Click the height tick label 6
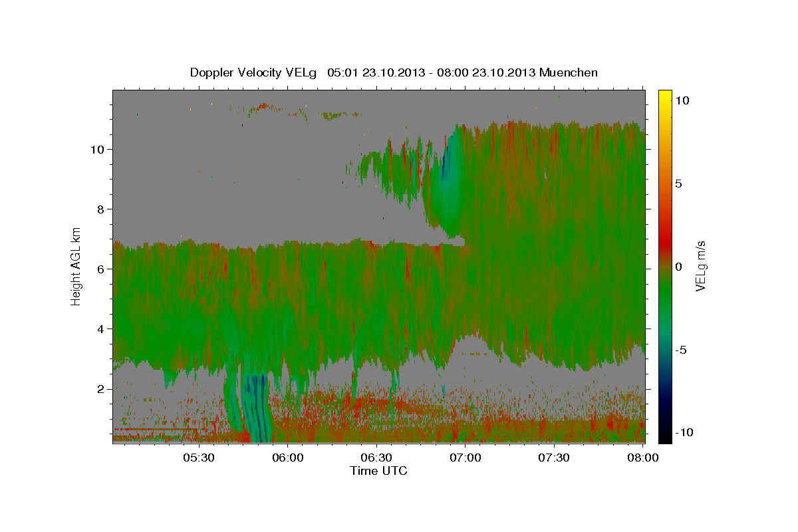Screen dimensions: 798x532 (x=100, y=269)
